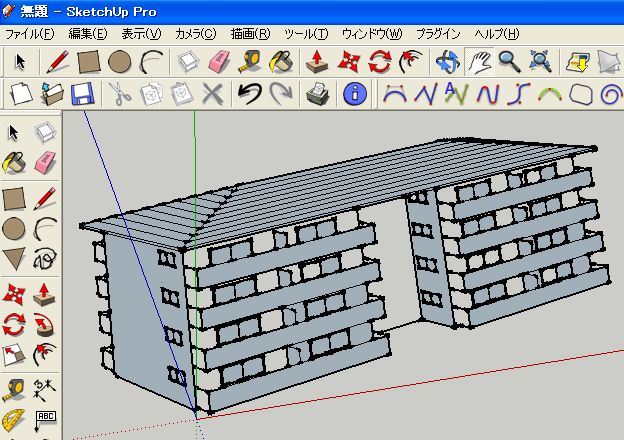Open the カメラ(C) menu

click(195, 34)
